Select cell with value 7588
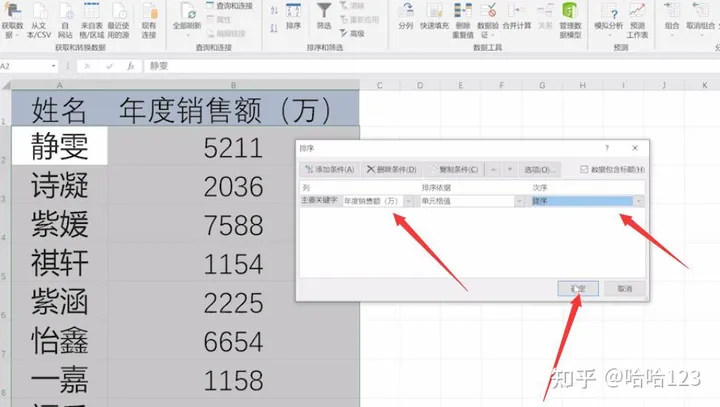The height and width of the screenshot is (407, 720). [233, 224]
